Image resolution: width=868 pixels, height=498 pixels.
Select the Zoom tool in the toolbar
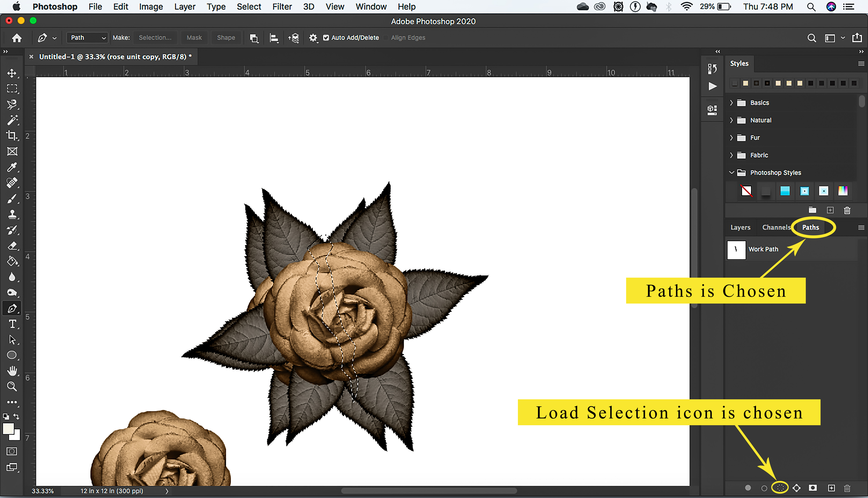[x=12, y=386]
